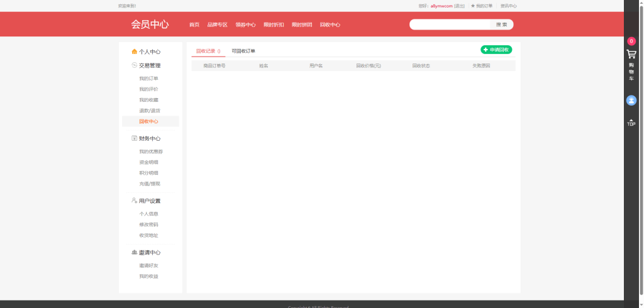Click the a8ymw.com username link
This screenshot has height=308, width=644.
click(441, 6)
